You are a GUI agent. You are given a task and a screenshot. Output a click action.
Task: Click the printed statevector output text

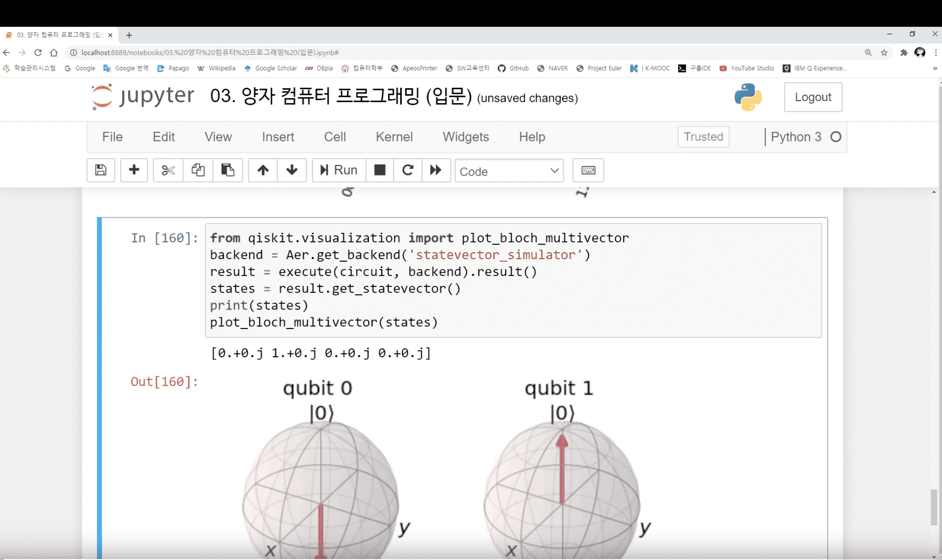click(321, 353)
